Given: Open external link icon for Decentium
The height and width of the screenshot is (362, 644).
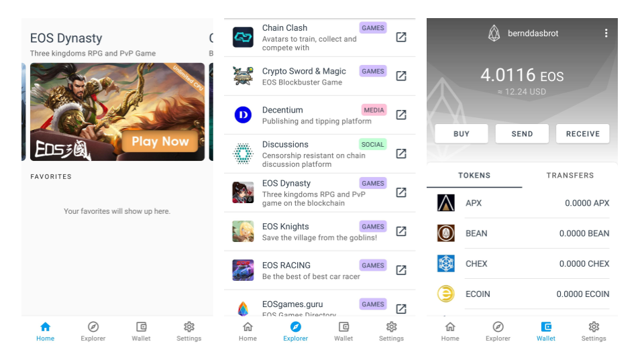Looking at the screenshot, I should click(400, 115).
